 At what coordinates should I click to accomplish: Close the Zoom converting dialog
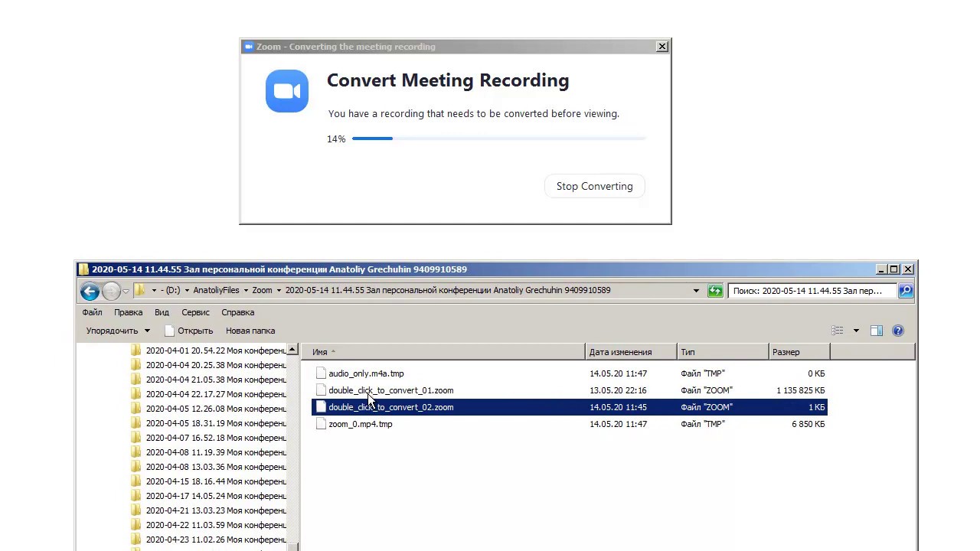click(662, 47)
